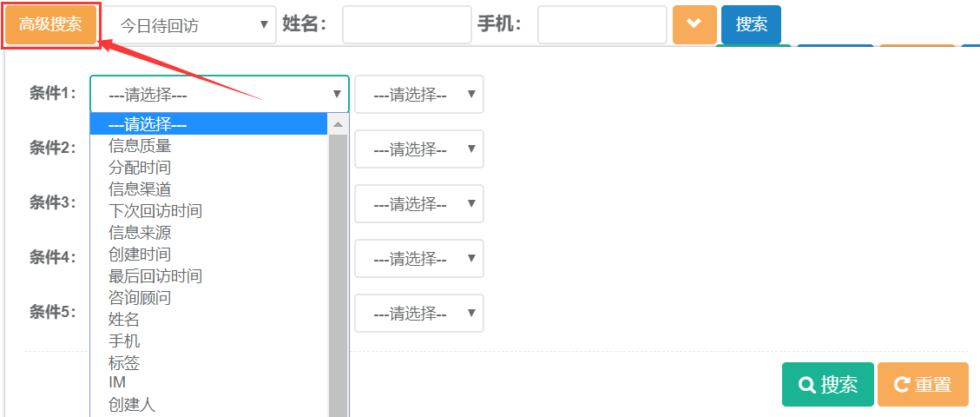This screenshot has height=417, width=980.
Task: Pick 咨询顾问 from the options
Action: 140,298
